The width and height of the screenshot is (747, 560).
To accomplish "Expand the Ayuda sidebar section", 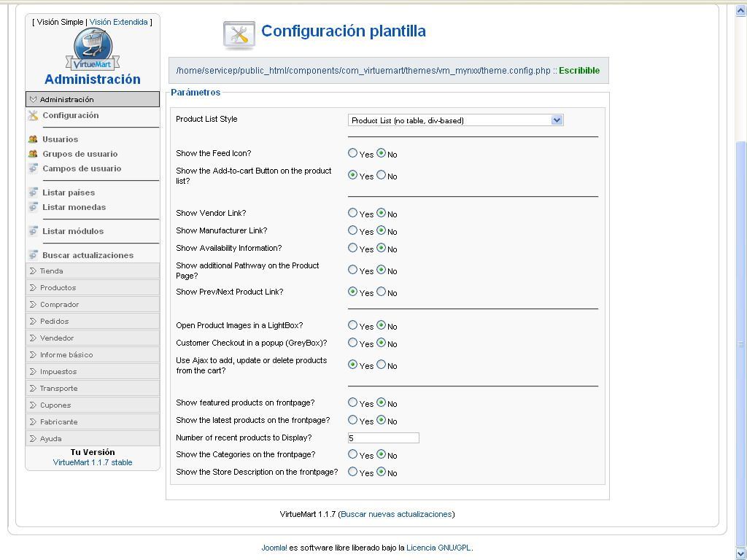I will pyautogui.click(x=93, y=438).
